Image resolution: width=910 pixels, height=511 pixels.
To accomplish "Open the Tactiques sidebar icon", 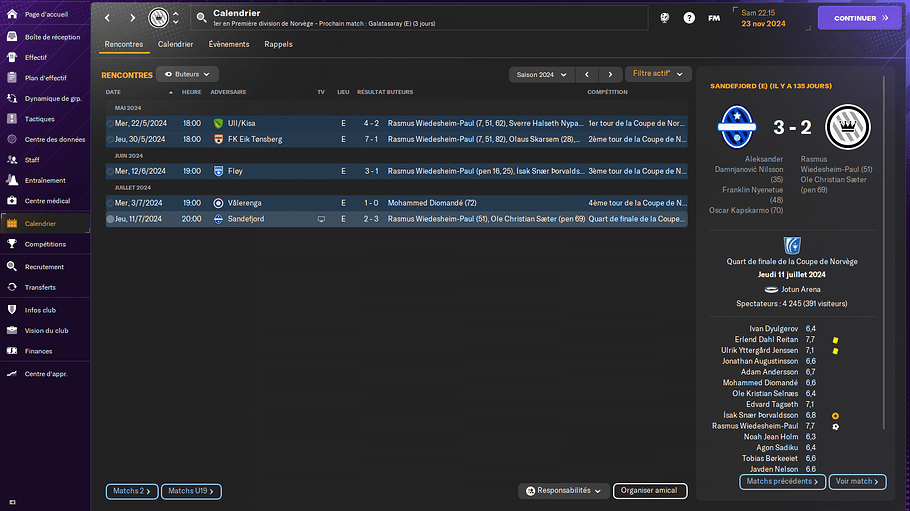I will click(12, 119).
